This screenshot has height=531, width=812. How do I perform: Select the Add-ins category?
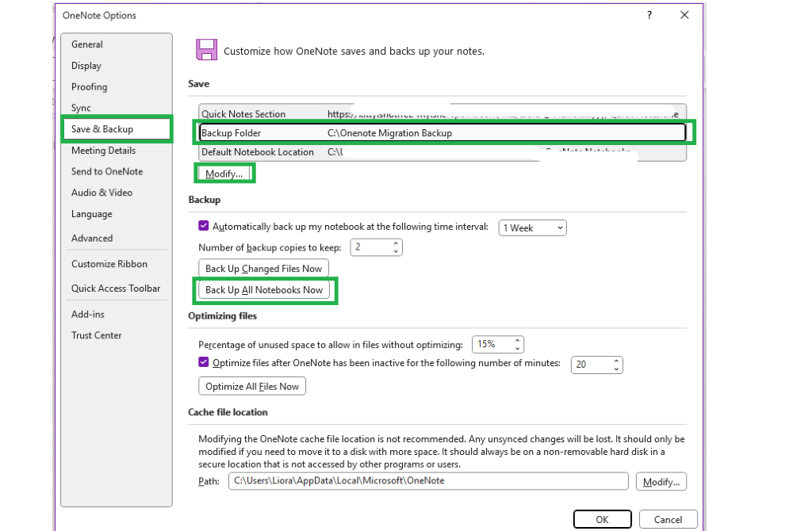pos(87,314)
